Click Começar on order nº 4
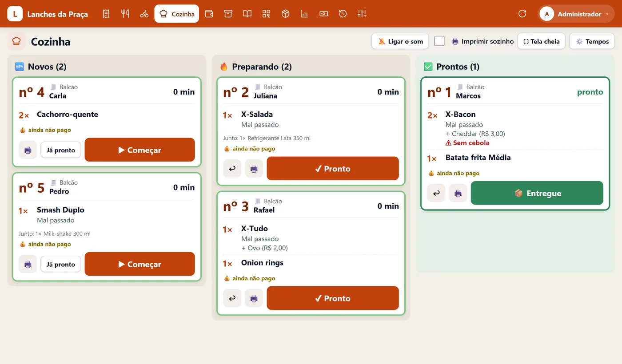 [x=140, y=150]
